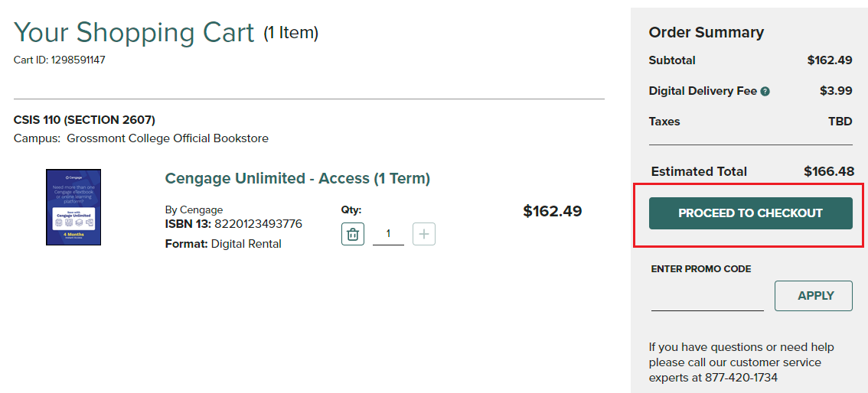Click the Format: Digital Rental text
Image resolution: width=868 pixels, height=393 pixels.
[x=223, y=244]
